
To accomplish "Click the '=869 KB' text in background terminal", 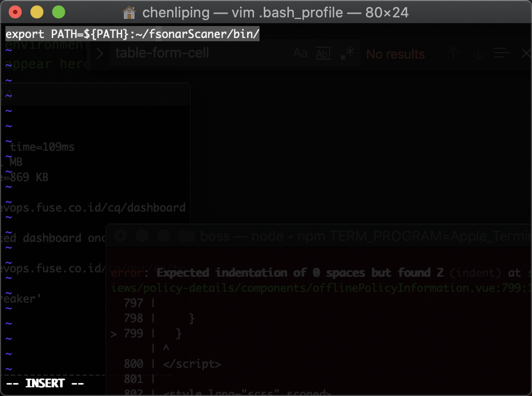I will (26, 177).
